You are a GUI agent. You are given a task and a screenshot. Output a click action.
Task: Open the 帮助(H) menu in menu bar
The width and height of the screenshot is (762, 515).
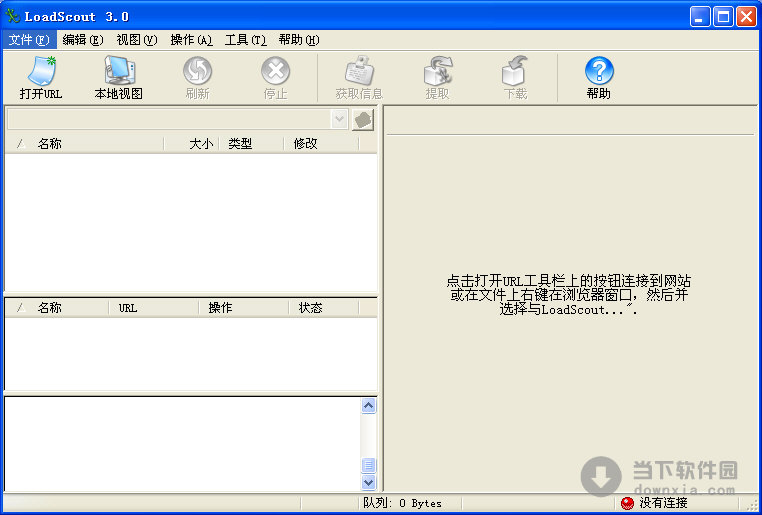point(299,40)
